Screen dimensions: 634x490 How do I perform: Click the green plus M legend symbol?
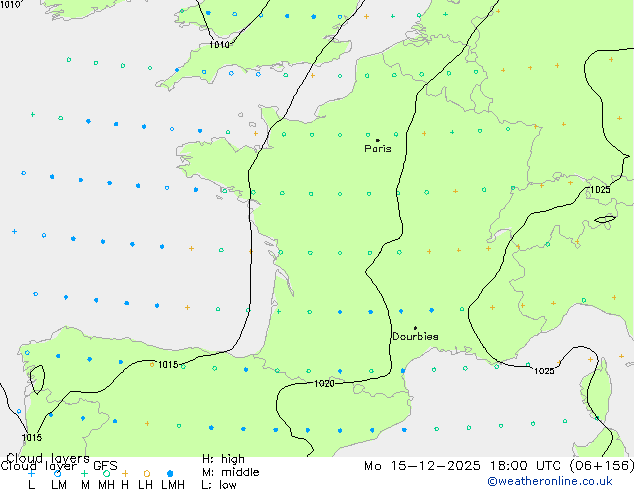85,473
